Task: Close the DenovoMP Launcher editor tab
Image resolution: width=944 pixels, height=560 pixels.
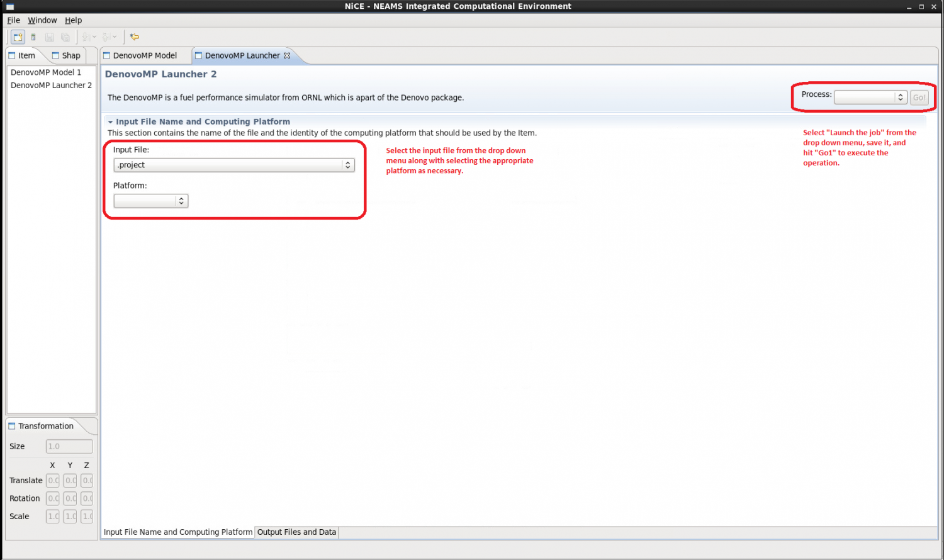Action: (x=287, y=55)
